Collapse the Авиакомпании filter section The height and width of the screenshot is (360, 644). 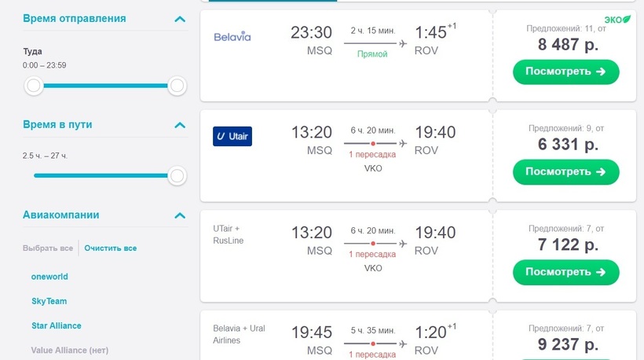coord(180,215)
